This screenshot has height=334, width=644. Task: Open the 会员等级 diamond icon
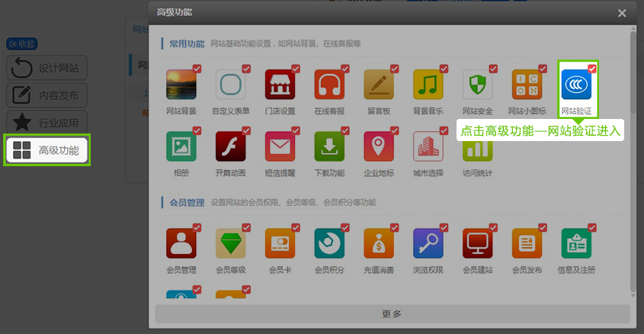coord(230,243)
